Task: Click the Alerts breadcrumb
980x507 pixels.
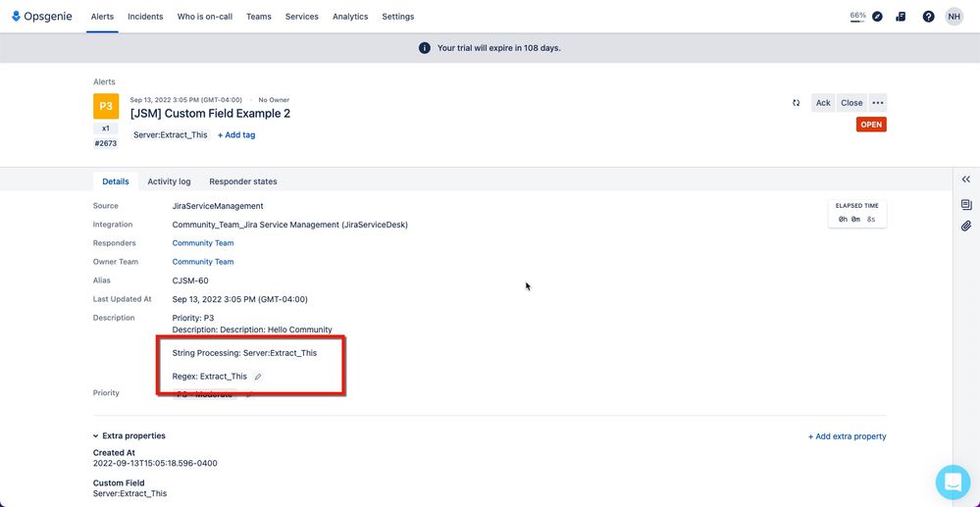Action: (x=104, y=82)
